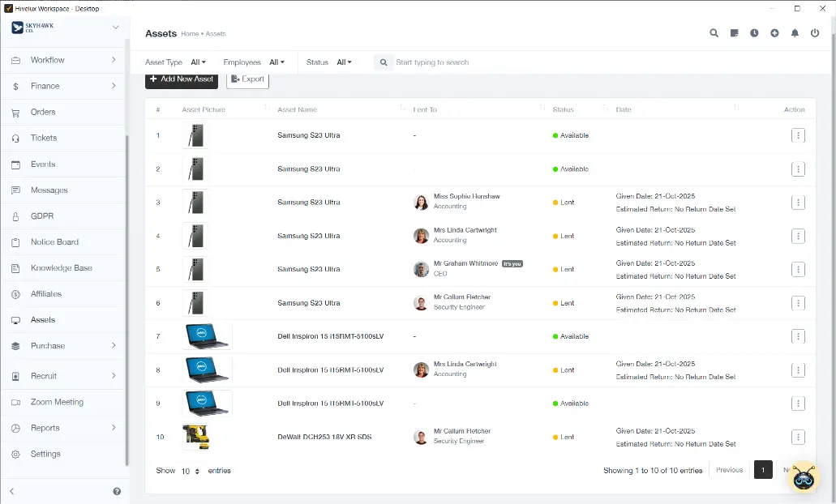Click the power logout icon
Viewport: 836px width, 504px height.
tap(815, 33)
